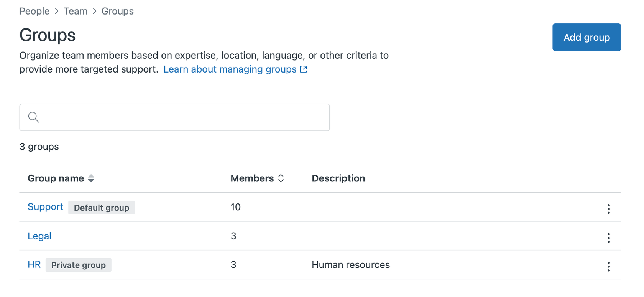Click the external link icon after the help link

click(303, 69)
